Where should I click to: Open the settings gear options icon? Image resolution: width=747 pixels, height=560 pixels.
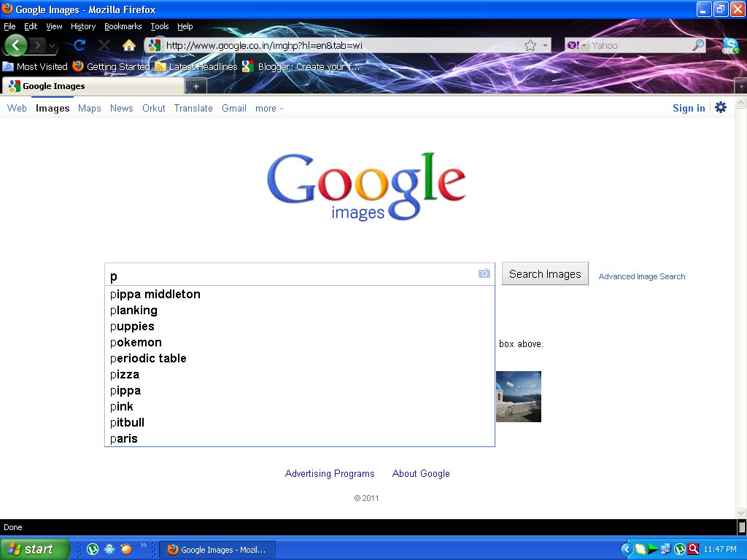click(x=721, y=107)
